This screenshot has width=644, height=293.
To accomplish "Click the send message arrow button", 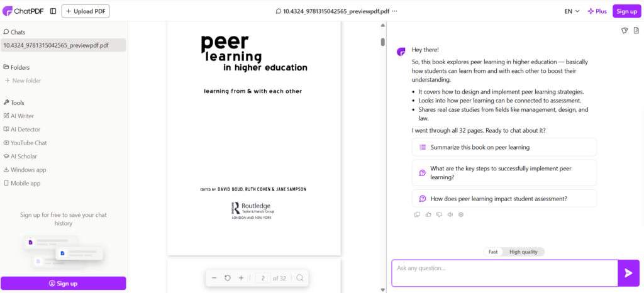I will (x=628, y=273).
